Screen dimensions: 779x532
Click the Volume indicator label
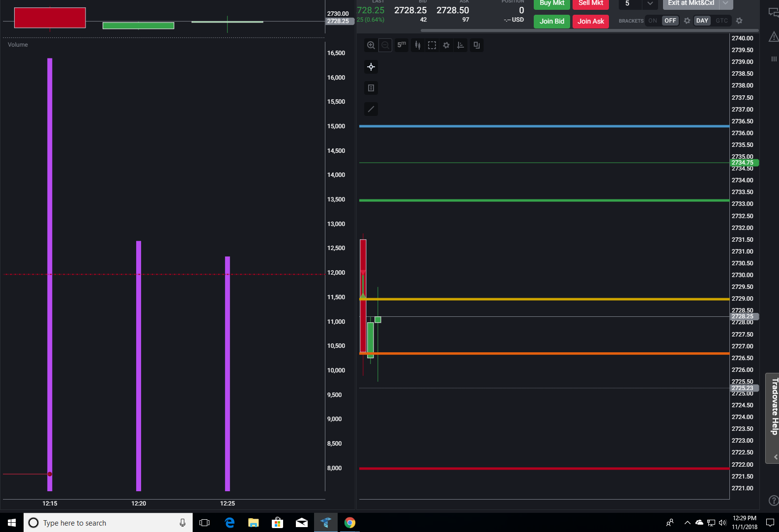[x=18, y=45]
